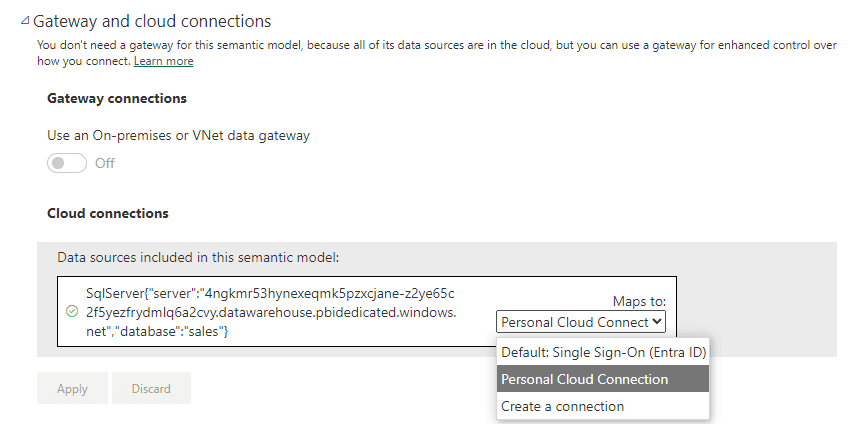This screenshot has width=850, height=424.
Task: Collapse the Gateway and cloud connections section
Action: pos(24,21)
